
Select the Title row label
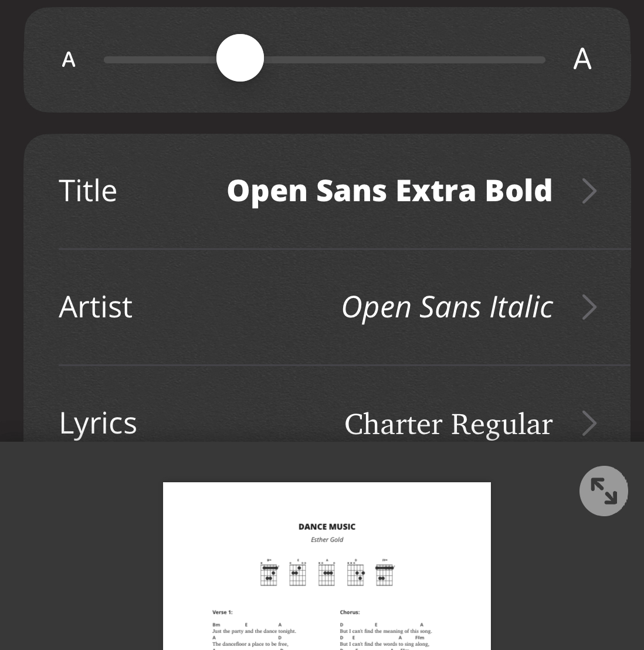88,191
